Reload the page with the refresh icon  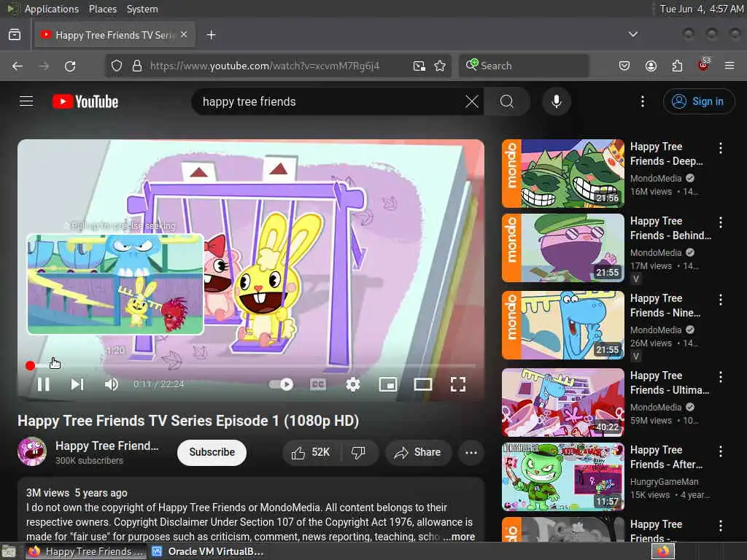[x=70, y=66]
